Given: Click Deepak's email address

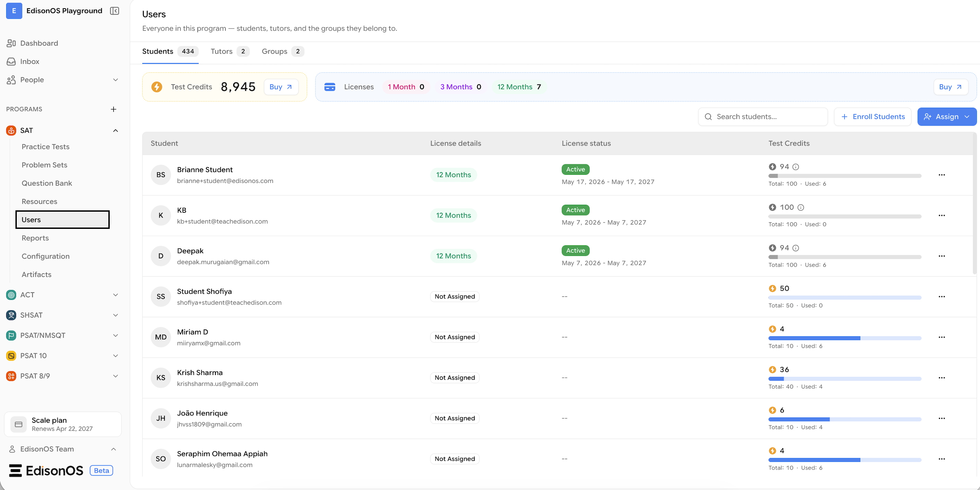Looking at the screenshot, I should pyautogui.click(x=223, y=262).
